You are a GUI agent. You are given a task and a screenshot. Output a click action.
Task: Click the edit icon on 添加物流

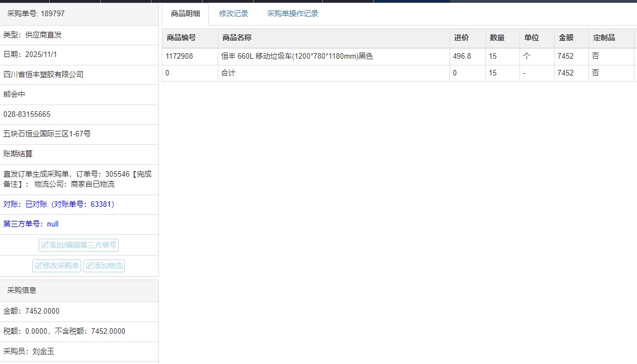pyautogui.click(x=89, y=266)
